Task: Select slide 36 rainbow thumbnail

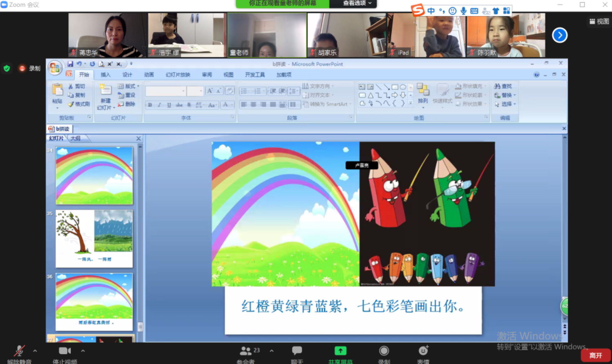Action: 94,302
